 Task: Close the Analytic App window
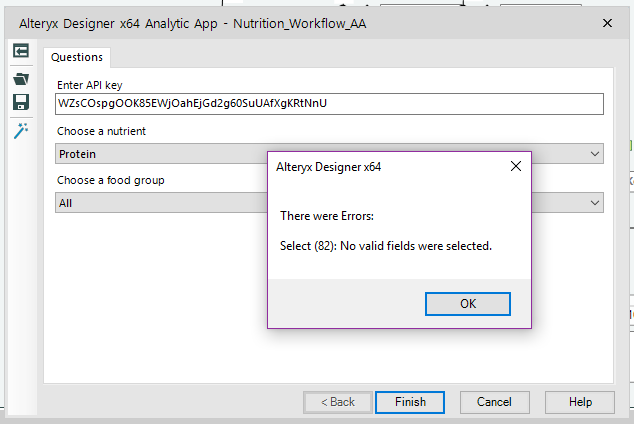tap(607, 23)
